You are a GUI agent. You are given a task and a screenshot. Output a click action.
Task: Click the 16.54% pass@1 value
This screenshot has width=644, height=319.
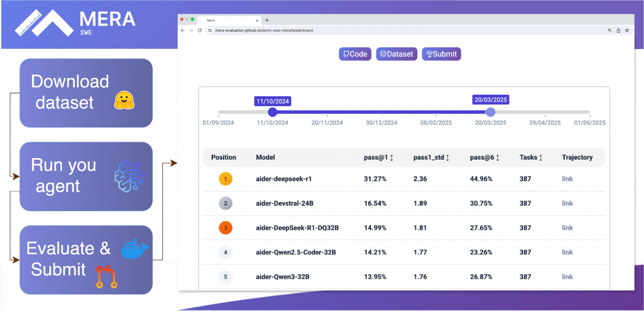[375, 203]
